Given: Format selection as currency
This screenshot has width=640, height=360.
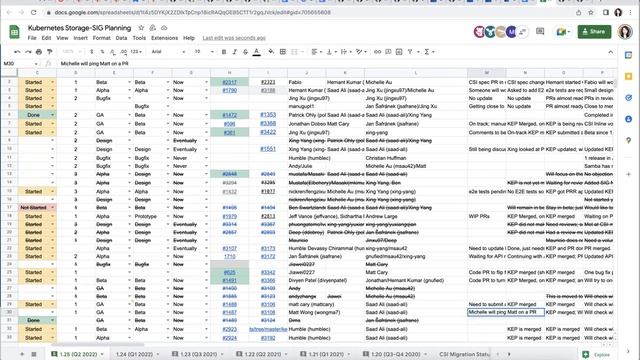Looking at the screenshot, I should [x=91, y=52].
